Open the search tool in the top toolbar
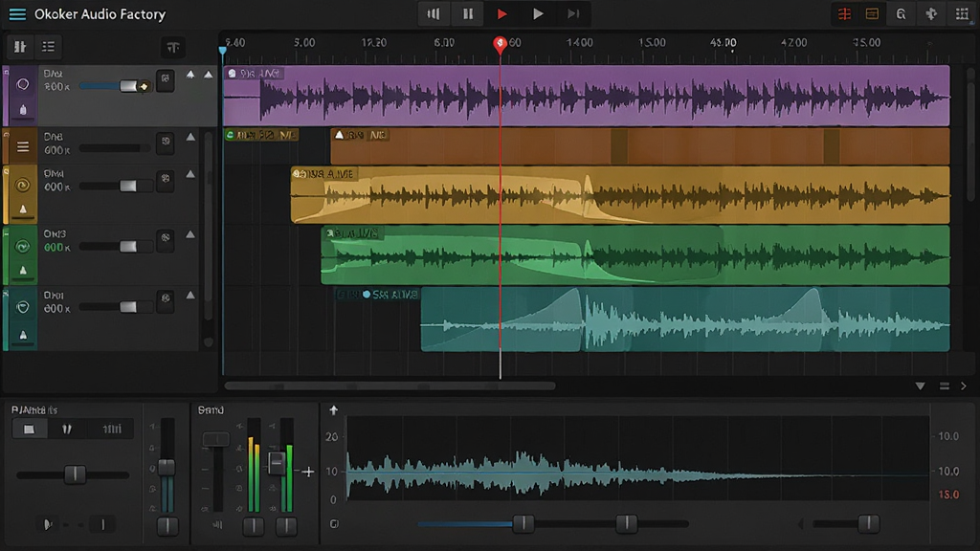 point(901,13)
